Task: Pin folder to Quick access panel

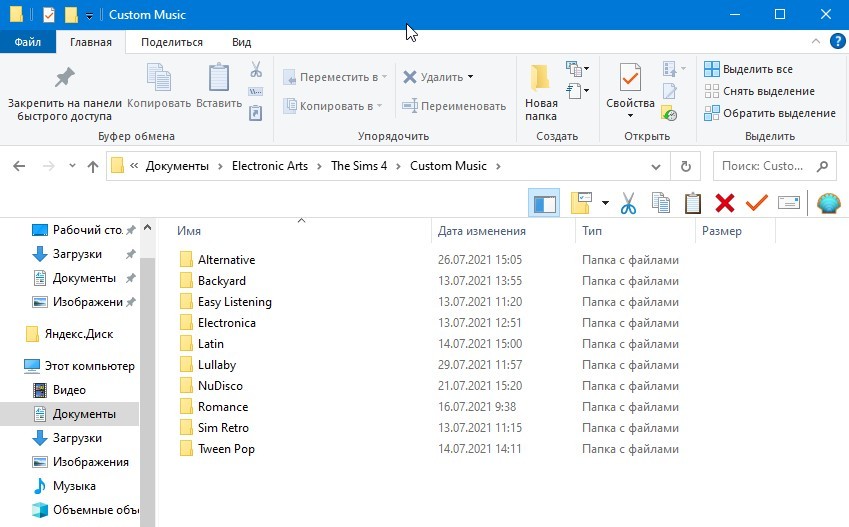Action: (64, 93)
